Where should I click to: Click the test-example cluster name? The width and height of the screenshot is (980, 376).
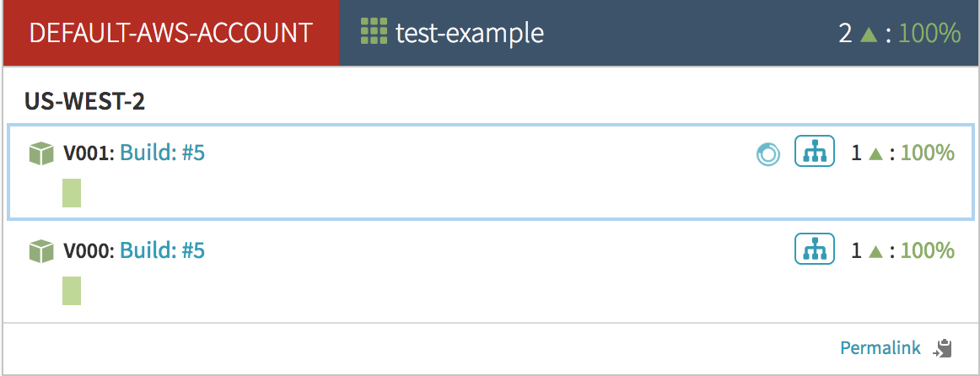[470, 34]
